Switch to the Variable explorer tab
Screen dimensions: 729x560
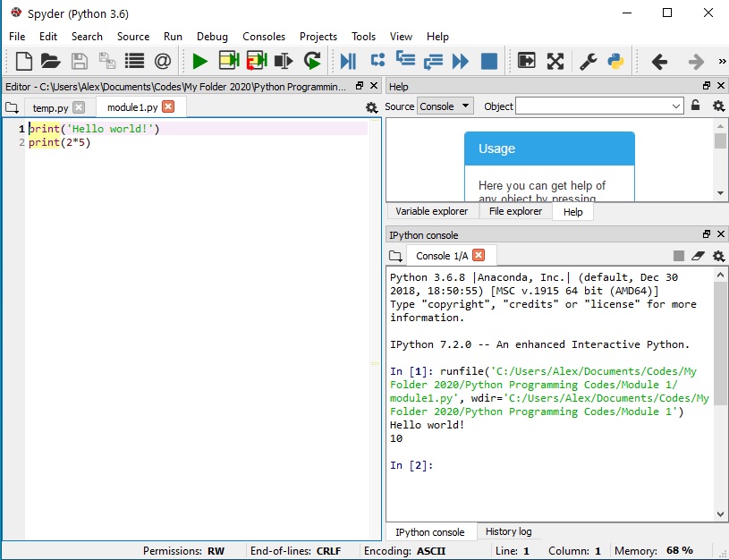(x=431, y=211)
